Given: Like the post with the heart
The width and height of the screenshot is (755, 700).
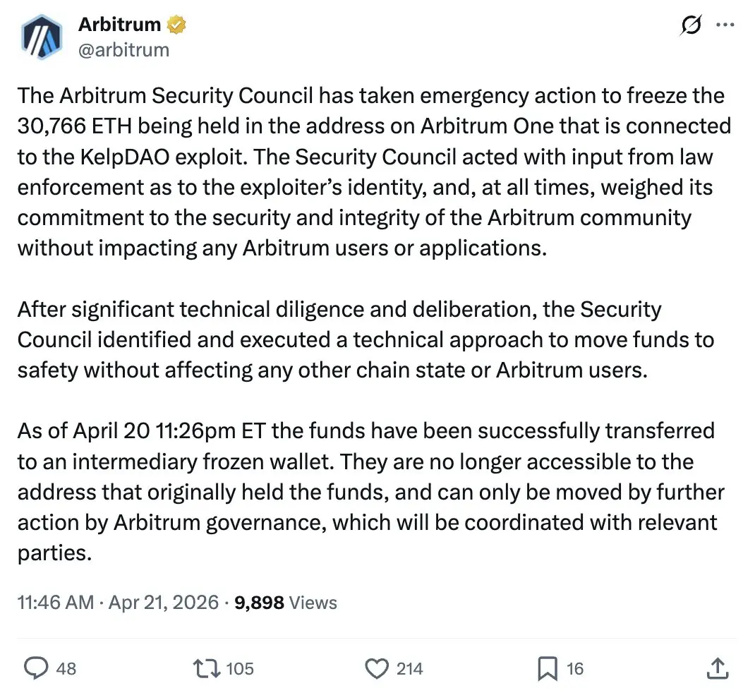Looking at the screenshot, I should pos(378,668).
